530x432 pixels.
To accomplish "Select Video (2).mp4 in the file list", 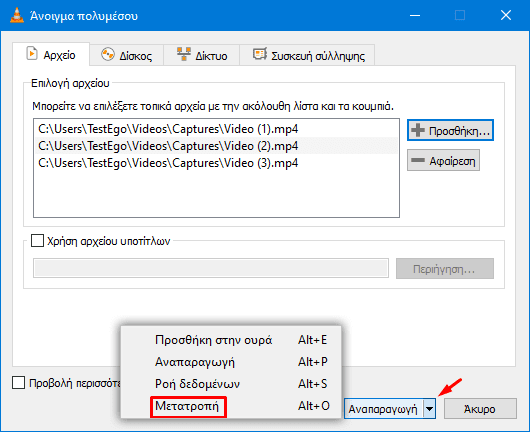I will (216, 146).
